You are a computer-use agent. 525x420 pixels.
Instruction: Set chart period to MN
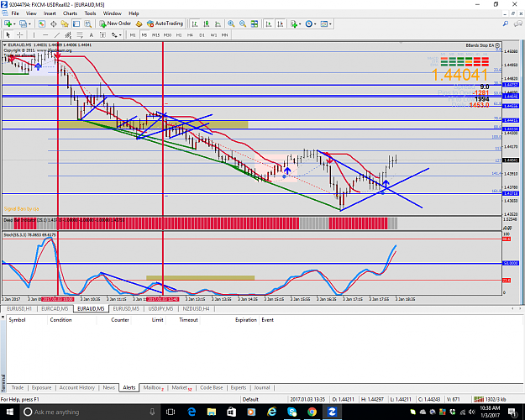[224, 34]
